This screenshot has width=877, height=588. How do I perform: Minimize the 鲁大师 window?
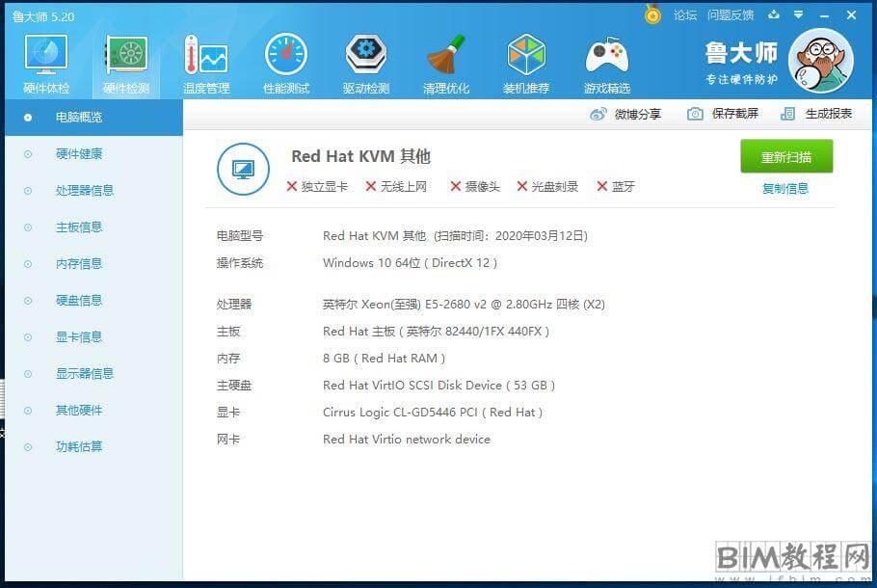click(824, 15)
